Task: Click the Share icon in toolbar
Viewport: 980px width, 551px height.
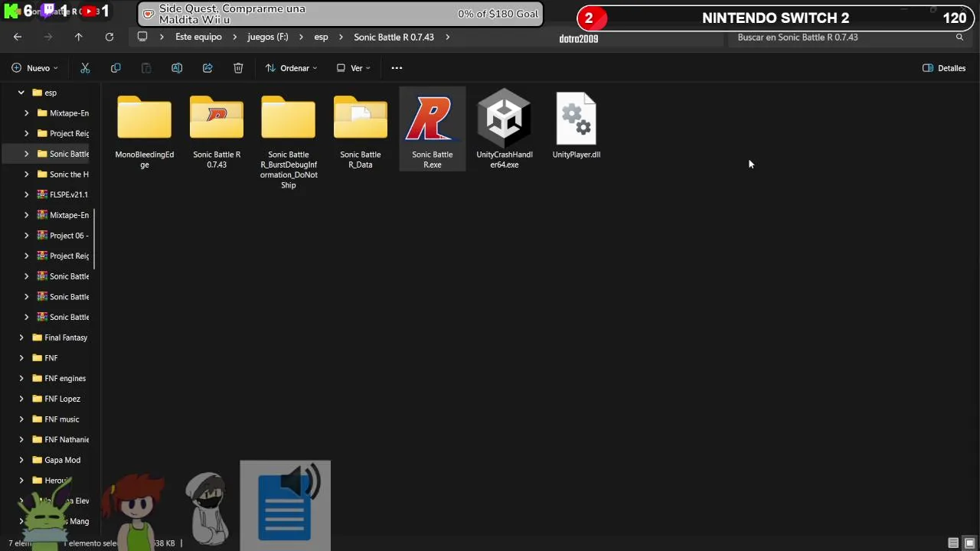Action: click(x=207, y=68)
